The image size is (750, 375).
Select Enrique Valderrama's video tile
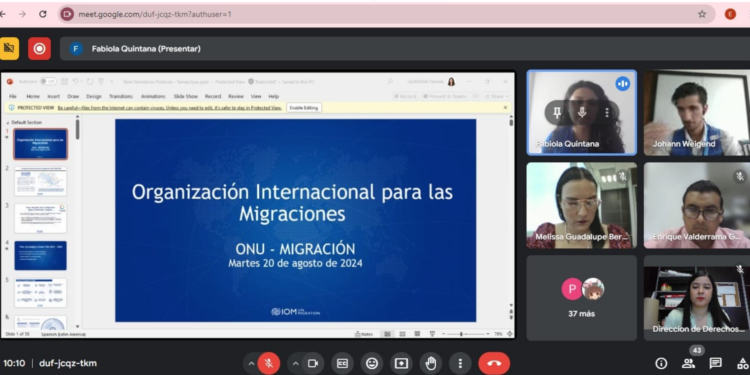(x=697, y=205)
